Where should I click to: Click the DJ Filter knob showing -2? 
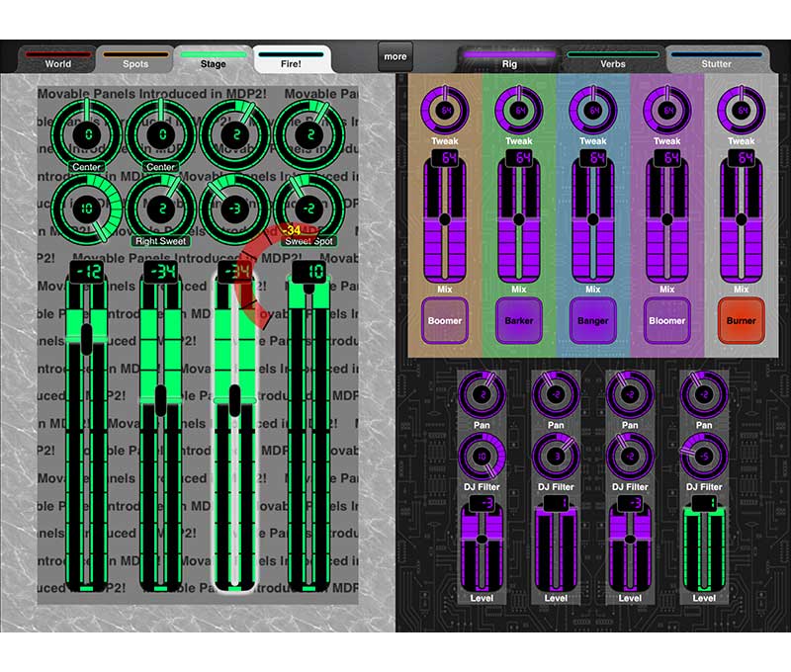(x=630, y=457)
